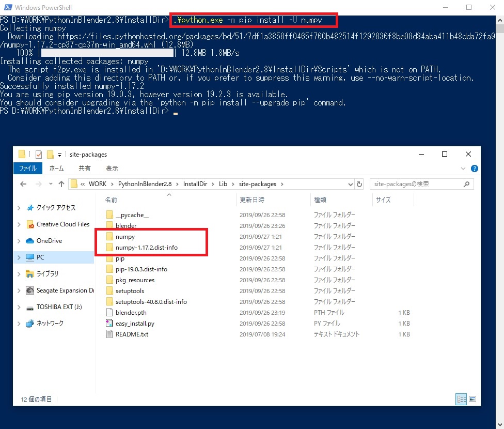Image resolution: width=504 pixels, height=429 pixels.
Task: Sort by 更新日時 column header
Action: coord(252,200)
